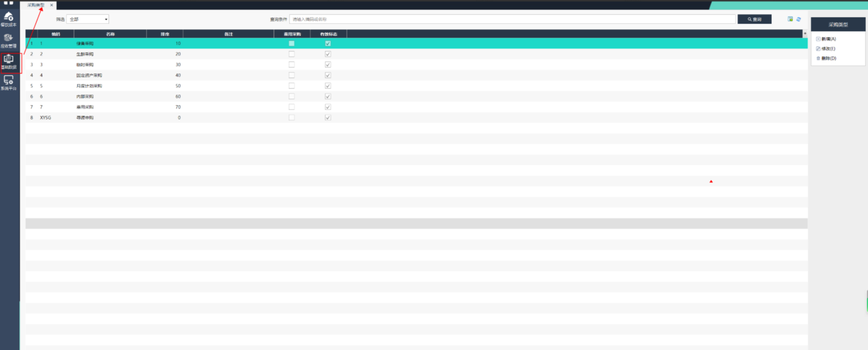Click the app grid icon at top-left

tap(9, 3)
